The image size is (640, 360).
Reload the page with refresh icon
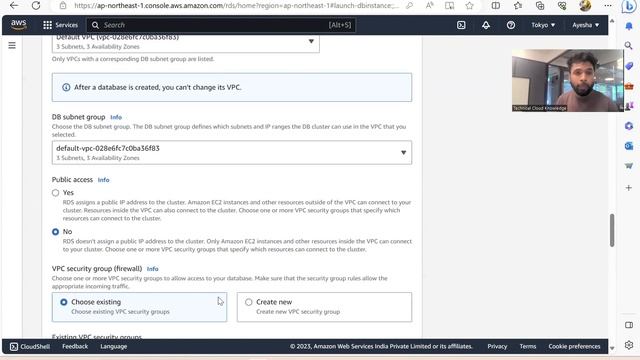coord(36,6)
